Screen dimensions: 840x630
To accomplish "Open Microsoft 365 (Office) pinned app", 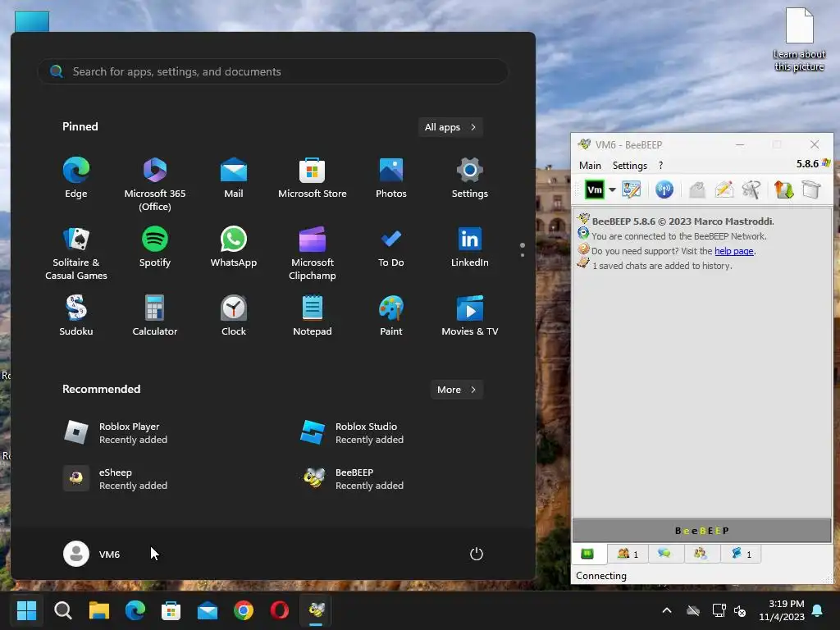I will click(155, 185).
